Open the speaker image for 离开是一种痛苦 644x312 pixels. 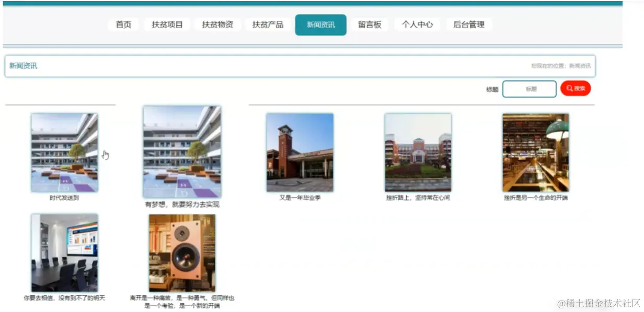point(182,253)
